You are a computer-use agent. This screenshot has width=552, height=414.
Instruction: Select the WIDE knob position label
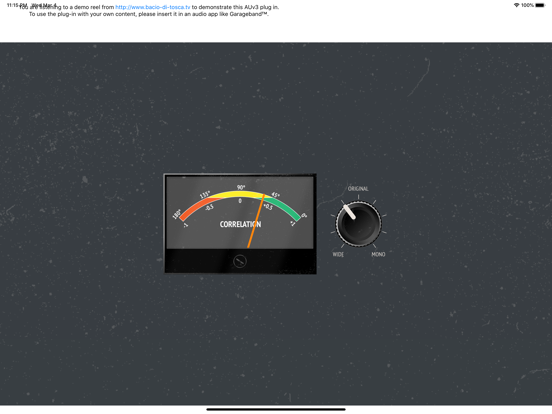click(338, 254)
